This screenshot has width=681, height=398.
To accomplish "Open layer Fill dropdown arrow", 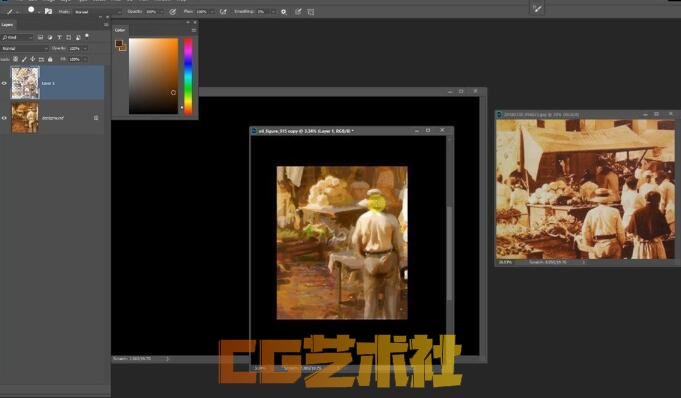I will [x=85, y=59].
